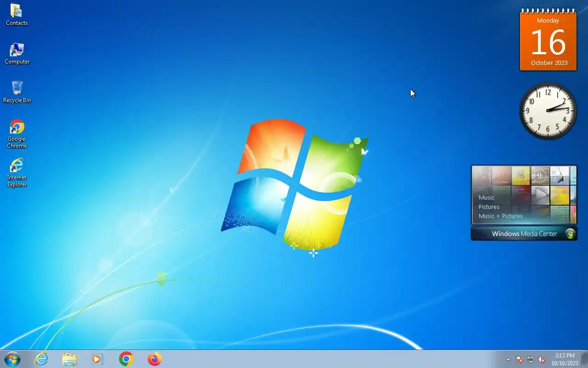The image size is (588, 368).
Task: Open the taskbar clock showing 2:13 PM
Action: tap(565, 359)
